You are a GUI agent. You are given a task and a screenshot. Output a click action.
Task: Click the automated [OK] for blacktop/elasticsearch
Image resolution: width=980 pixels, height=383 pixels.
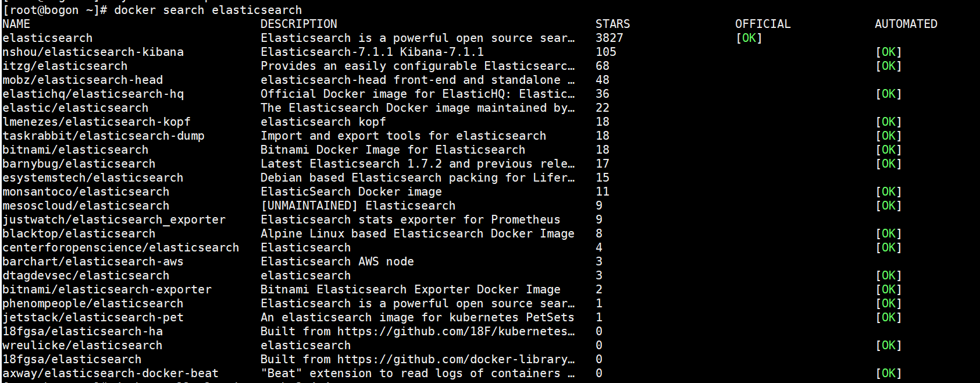pyautogui.click(x=889, y=233)
